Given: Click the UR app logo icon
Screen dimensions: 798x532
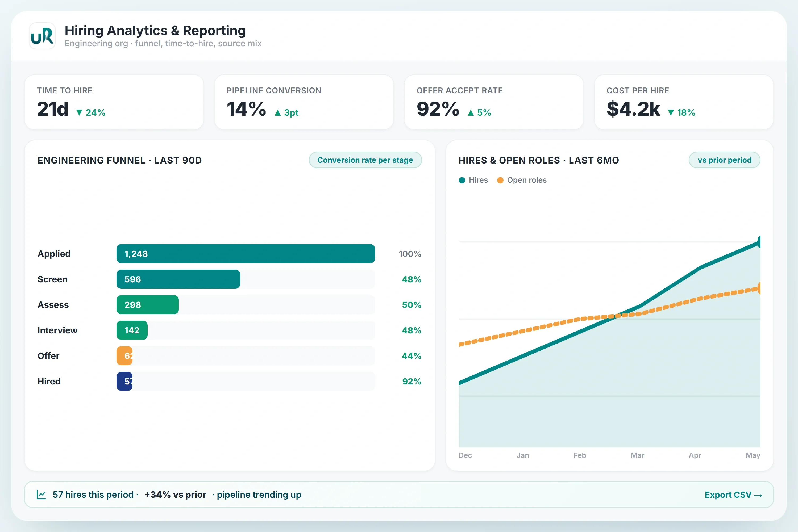Looking at the screenshot, I should [x=42, y=36].
